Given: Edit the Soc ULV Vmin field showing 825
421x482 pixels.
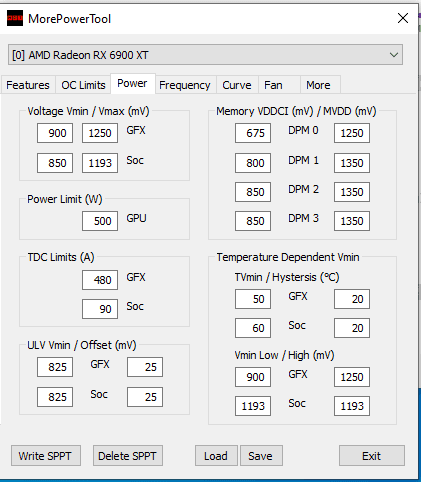Looking at the screenshot, I should (x=55, y=397).
